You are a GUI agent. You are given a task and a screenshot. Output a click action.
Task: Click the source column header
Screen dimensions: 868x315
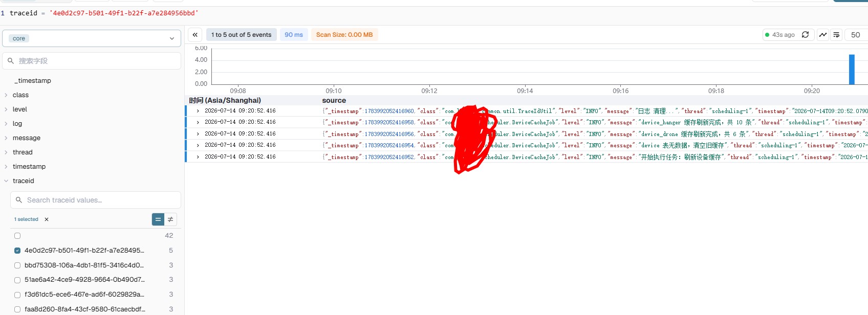(334, 100)
